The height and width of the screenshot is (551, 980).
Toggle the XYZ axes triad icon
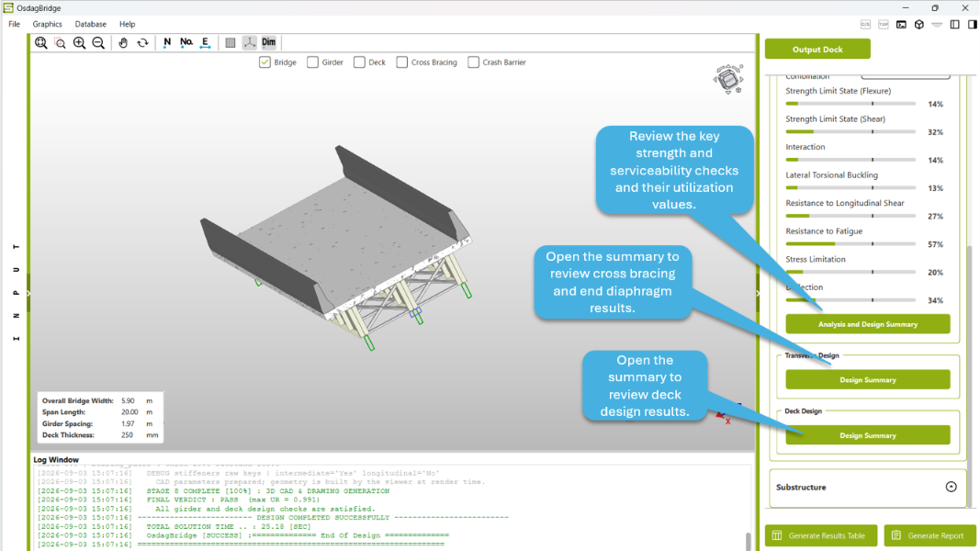coord(250,42)
